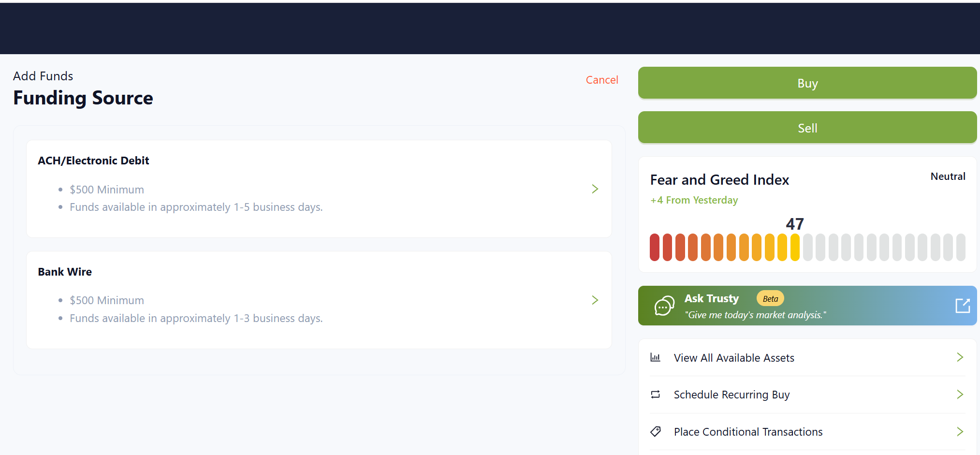Viewport: 980px width, 455px height.
Task: Expand the Bank Wire chevron arrow
Action: point(595,300)
